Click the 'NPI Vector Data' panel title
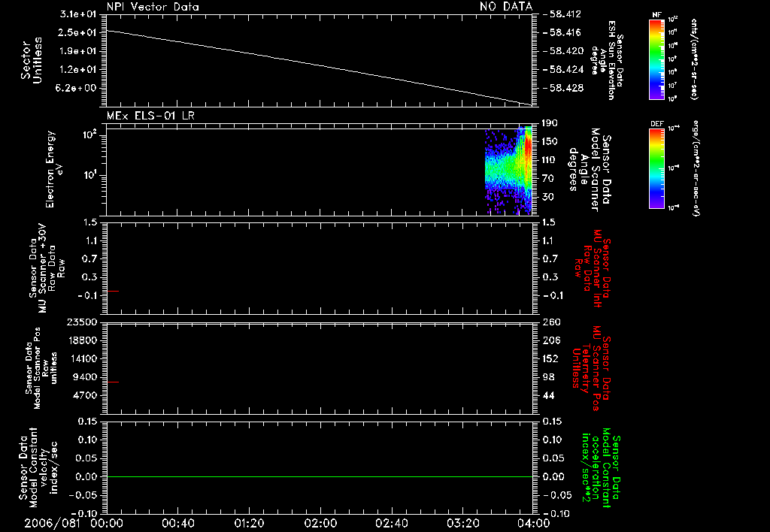 pos(153,7)
